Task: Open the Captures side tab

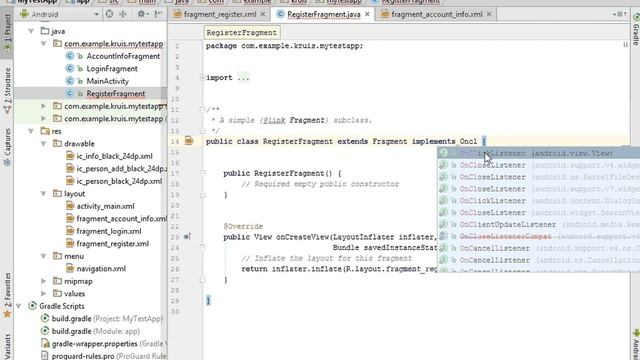Action: tap(7, 147)
